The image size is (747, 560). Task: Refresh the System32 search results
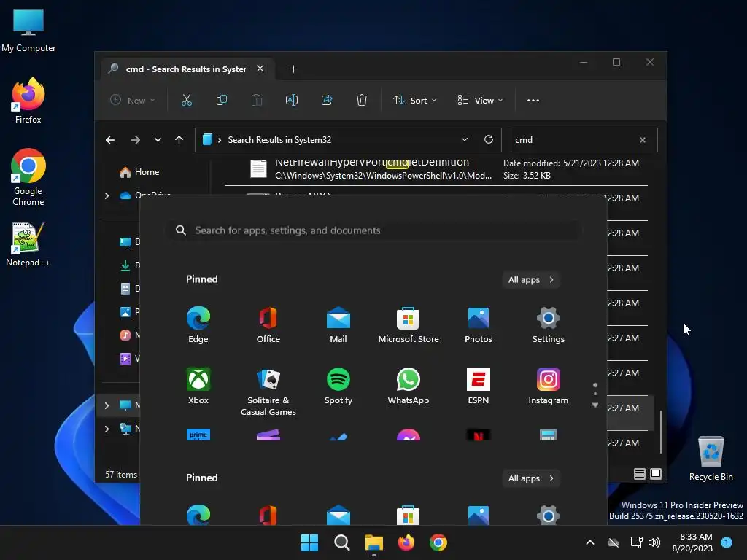[488, 139]
